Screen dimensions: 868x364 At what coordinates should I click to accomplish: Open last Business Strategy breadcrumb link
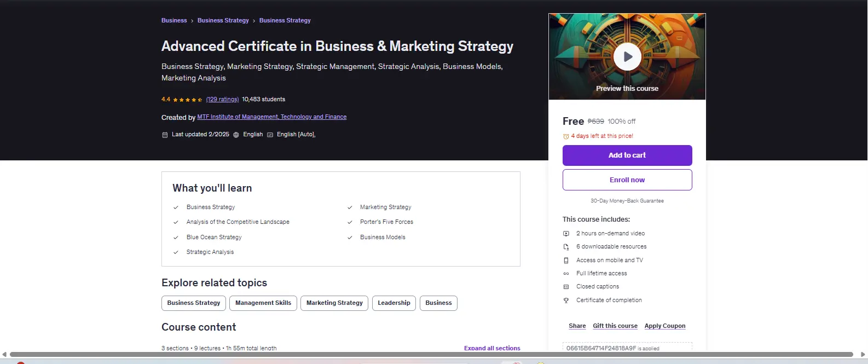[x=285, y=20]
